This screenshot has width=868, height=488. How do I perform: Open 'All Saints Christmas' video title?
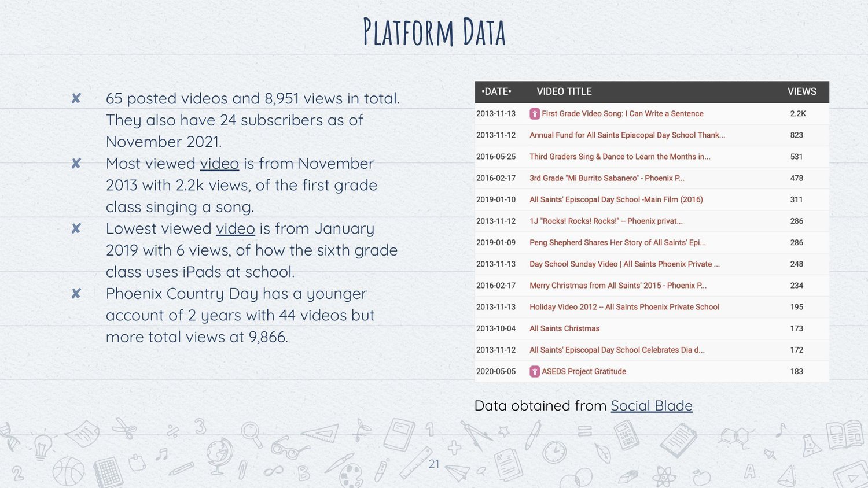[565, 328]
